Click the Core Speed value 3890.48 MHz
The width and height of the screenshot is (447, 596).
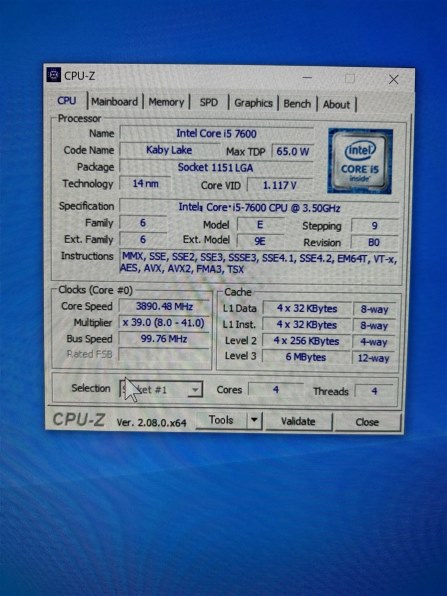(164, 306)
